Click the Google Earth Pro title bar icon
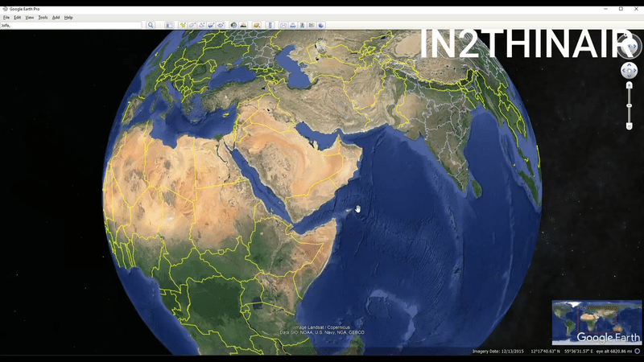The height and width of the screenshot is (362, 644). pyautogui.click(x=5, y=9)
